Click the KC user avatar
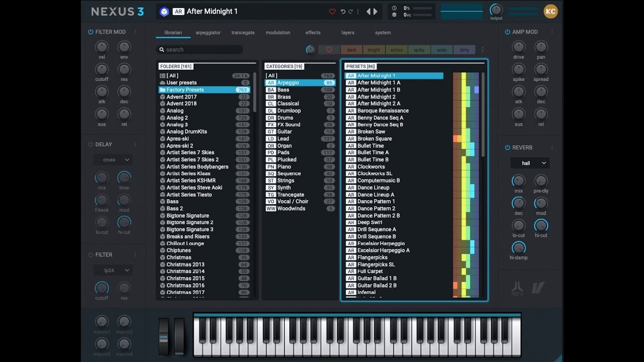Viewport: 644px width, 362px height. click(x=551, y=11)
